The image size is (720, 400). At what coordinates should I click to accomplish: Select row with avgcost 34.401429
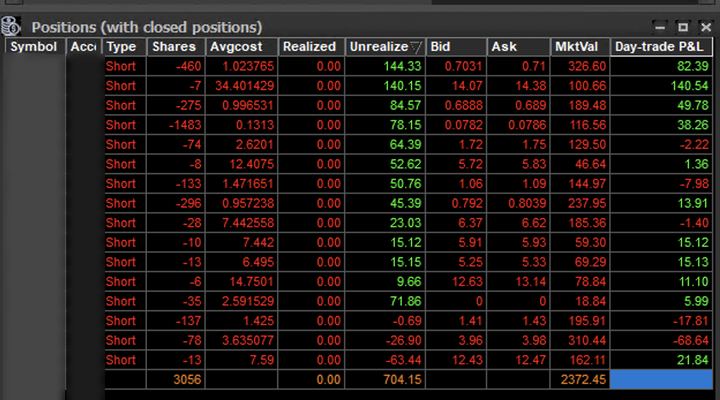coord(408,86)
